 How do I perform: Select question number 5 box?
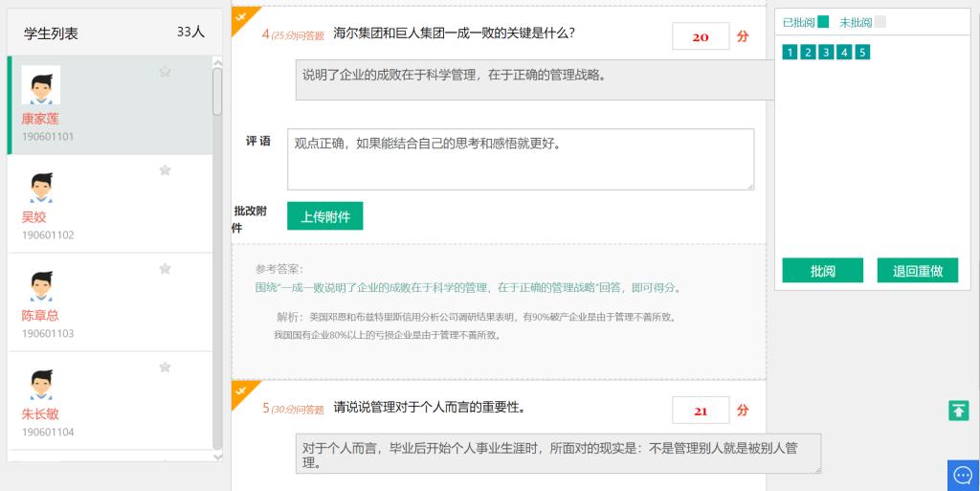coord(862,53)
